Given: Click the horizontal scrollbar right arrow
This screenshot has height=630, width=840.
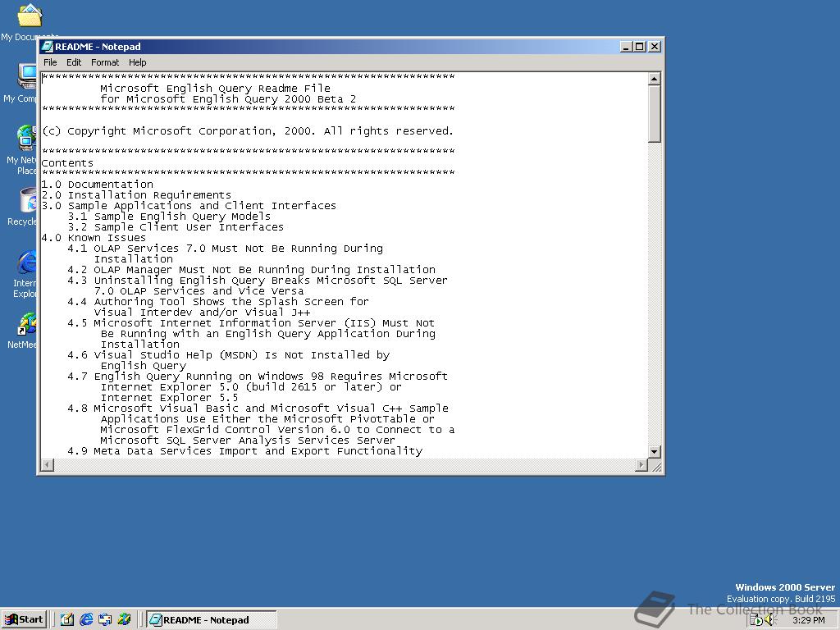Looking at the screenshot, I should point(641,464).
